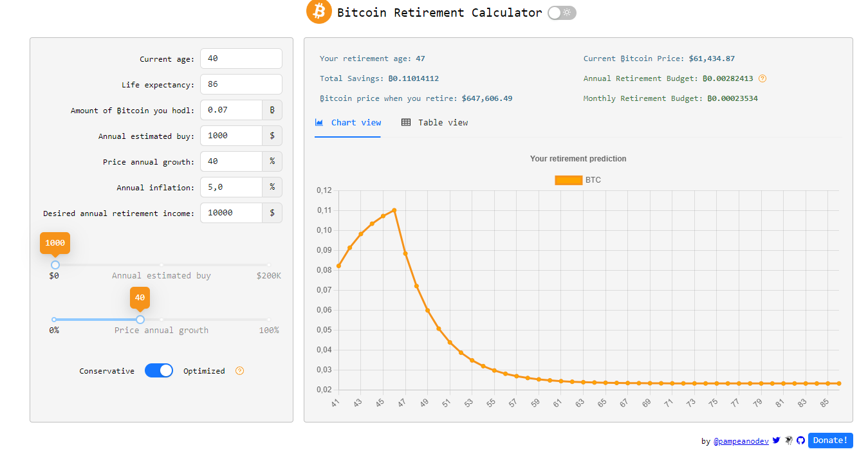Open the GitHub icon link

800,440
